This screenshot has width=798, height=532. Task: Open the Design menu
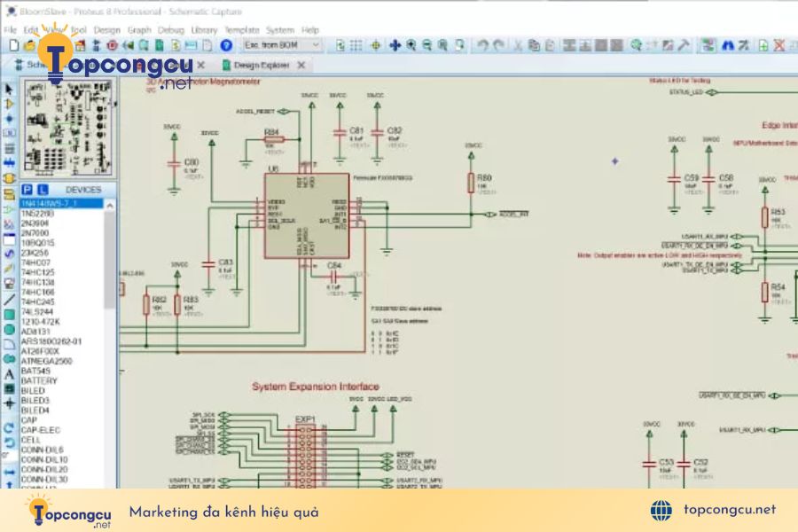click(x=107, y=30)
